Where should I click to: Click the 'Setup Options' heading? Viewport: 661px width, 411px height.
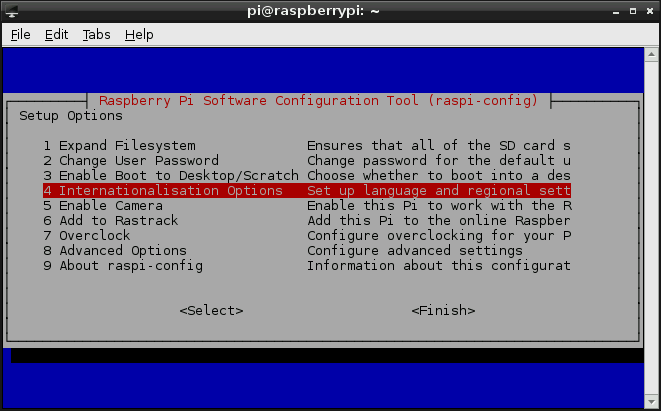coord(71,116)
